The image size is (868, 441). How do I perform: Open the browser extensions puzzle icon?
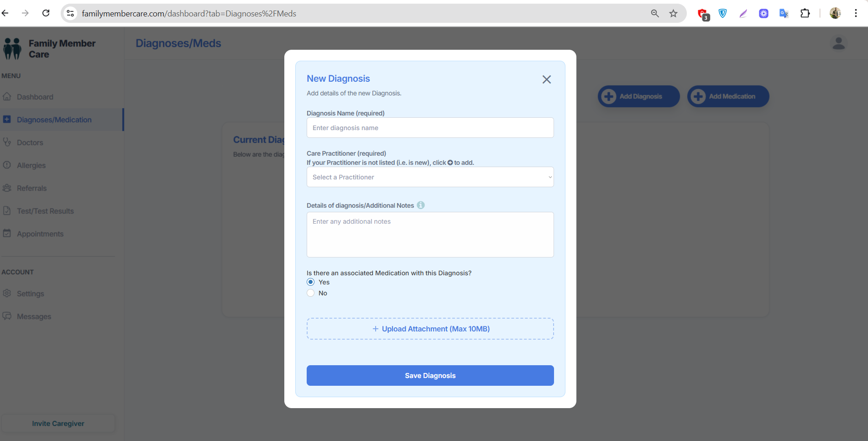(805, 14)
